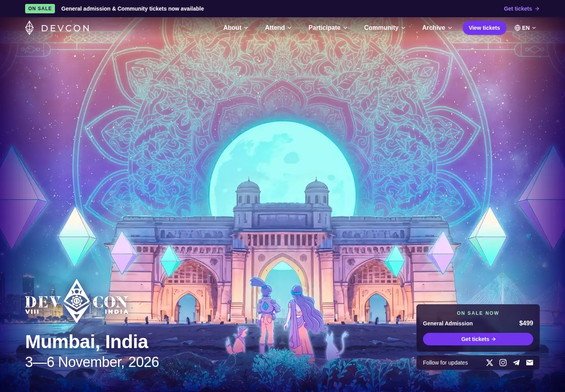
Task: Click the Devcon Ethereum logo in header
Action: 57,28
